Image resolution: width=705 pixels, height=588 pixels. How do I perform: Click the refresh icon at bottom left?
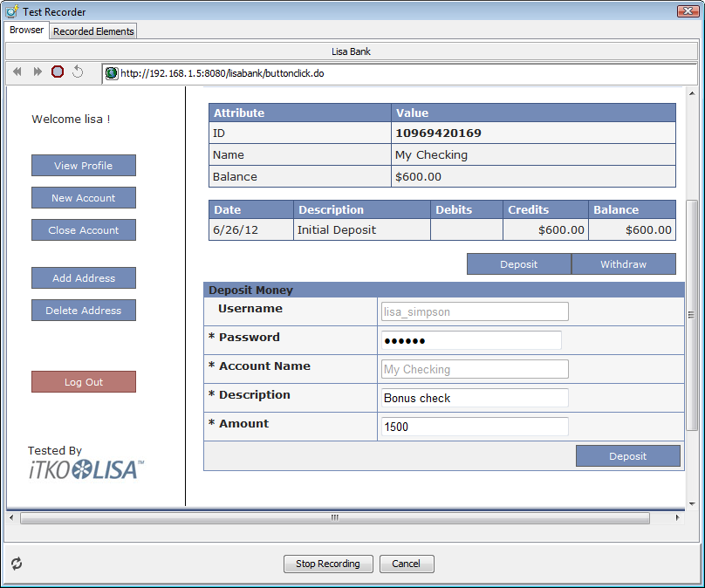(15, 564)
